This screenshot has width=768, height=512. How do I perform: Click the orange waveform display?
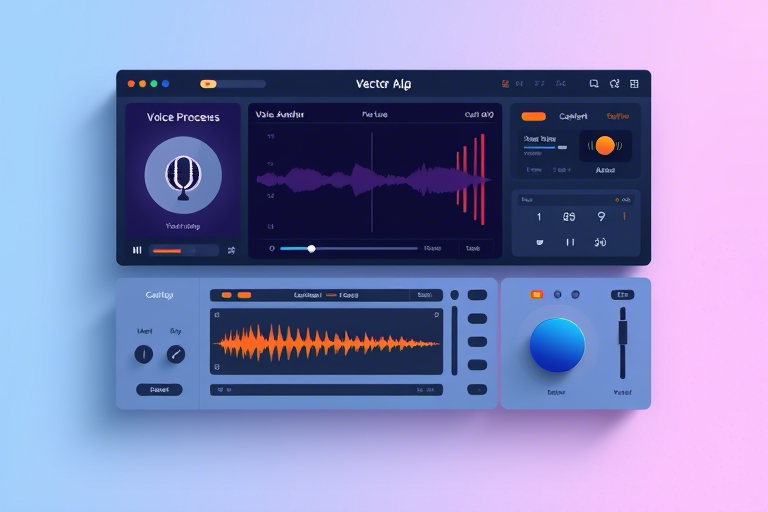326,341
